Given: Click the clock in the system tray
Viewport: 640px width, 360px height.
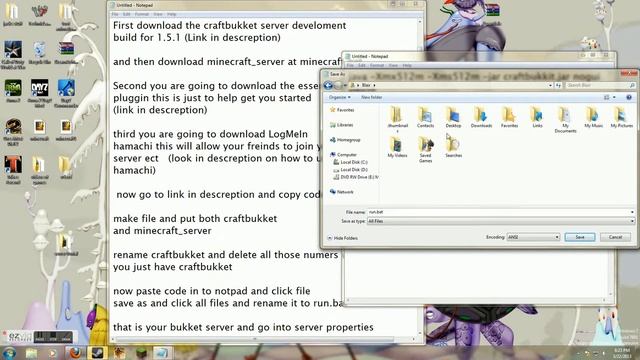Looking at the screenshot, I should (x=621, y=353).
